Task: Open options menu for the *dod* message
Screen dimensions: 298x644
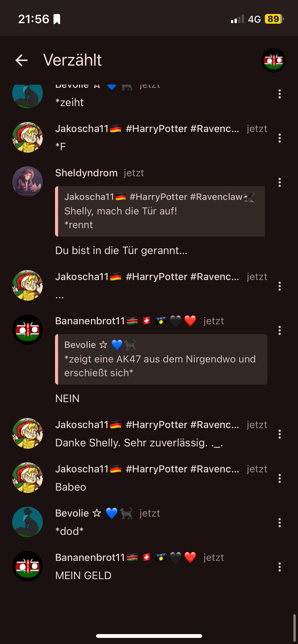Action: tap(279, 522)
